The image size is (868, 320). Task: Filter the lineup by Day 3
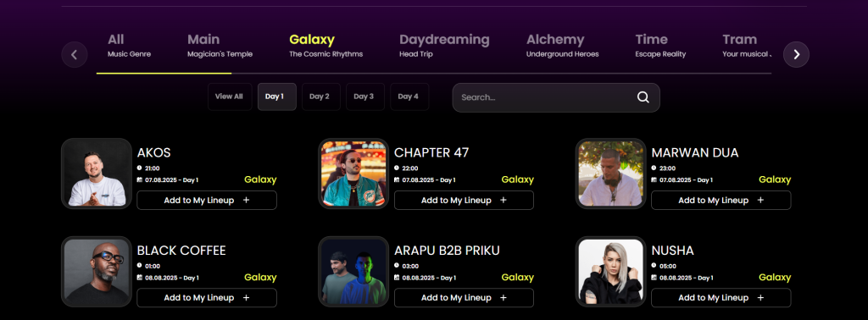(x=364, y=97)
